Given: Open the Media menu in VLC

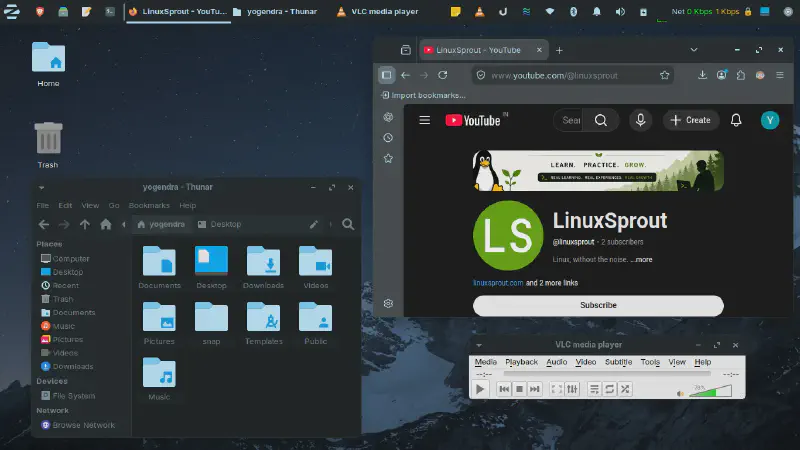Looking at the screenshot, I should tap(485, 362).
